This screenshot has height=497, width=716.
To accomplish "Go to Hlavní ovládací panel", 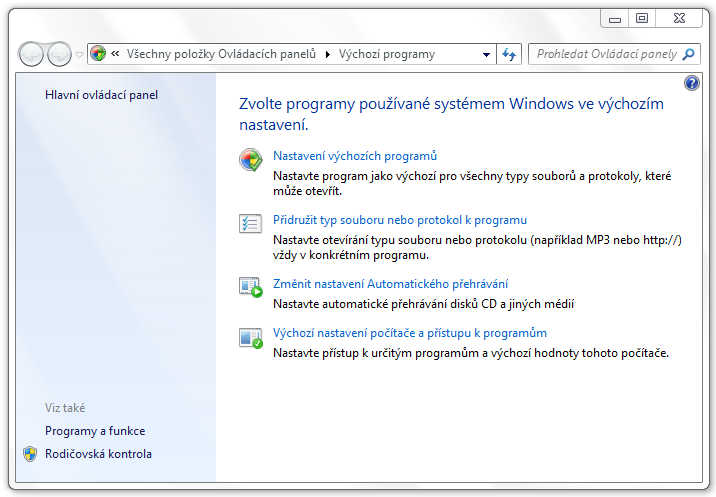I will 101,95.
